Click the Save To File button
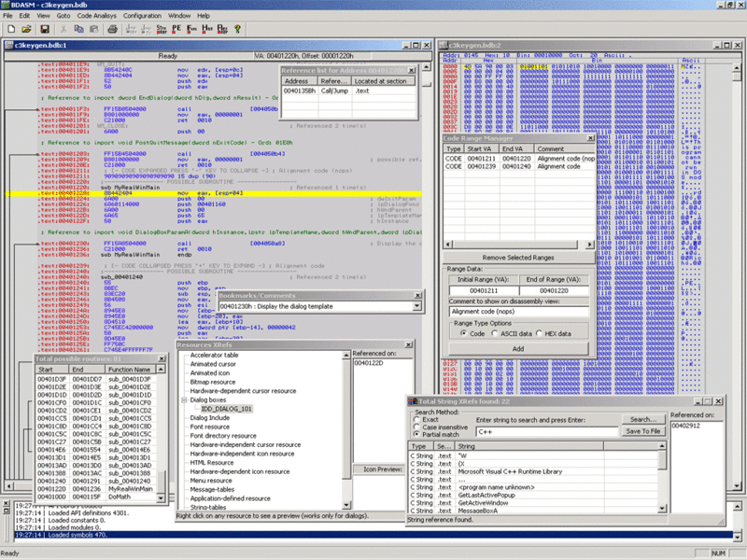 [x=643, y=431]
